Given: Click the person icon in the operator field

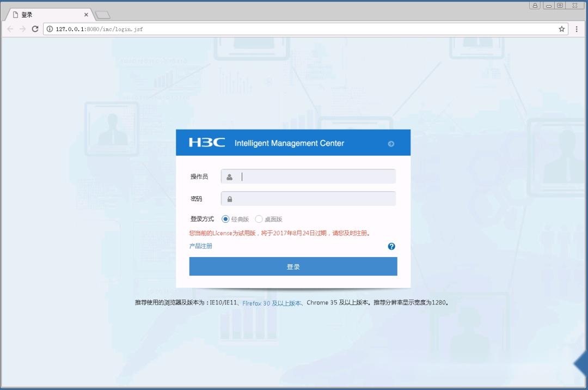Looking at the screenshot, I should 229,176.
